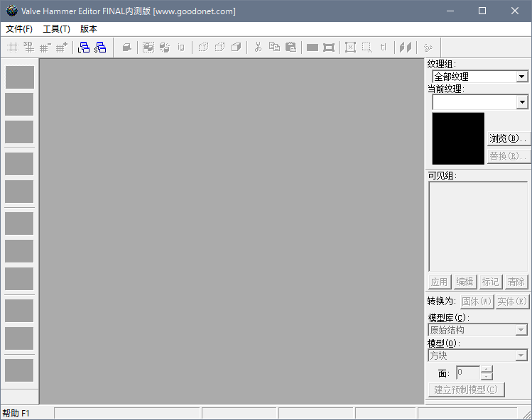The image size is (532, 420).
Task: Expand the 当前纹理 dropdown arrow
Action: pos(522,102)
